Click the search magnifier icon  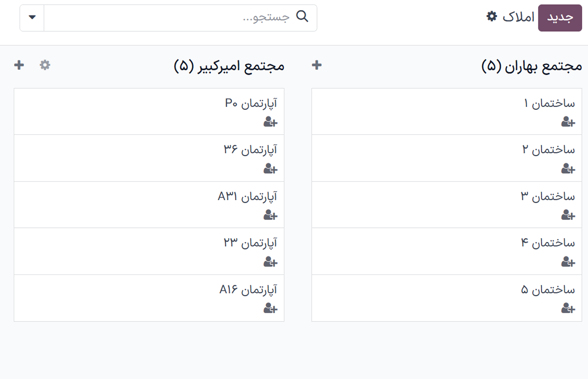pos(303,17)
